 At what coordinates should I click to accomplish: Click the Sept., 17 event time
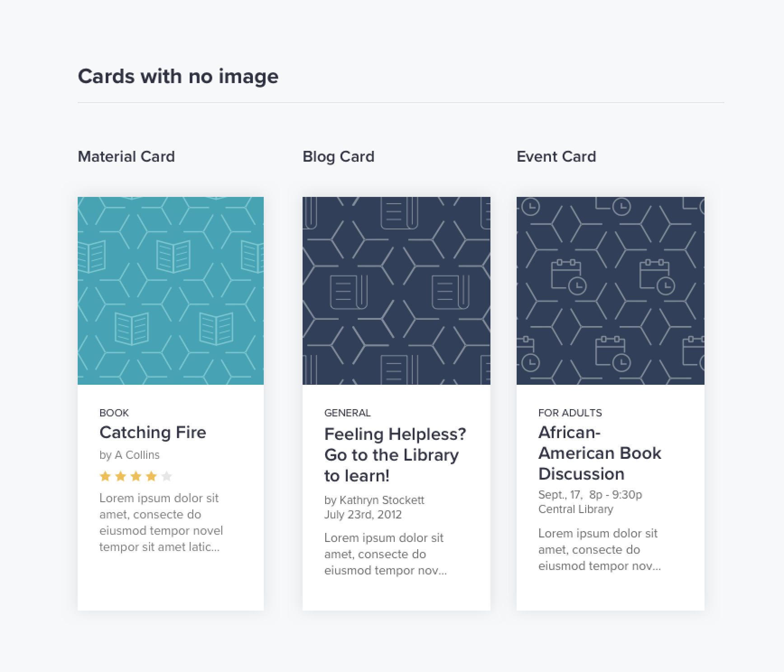[x=590, y=495]
